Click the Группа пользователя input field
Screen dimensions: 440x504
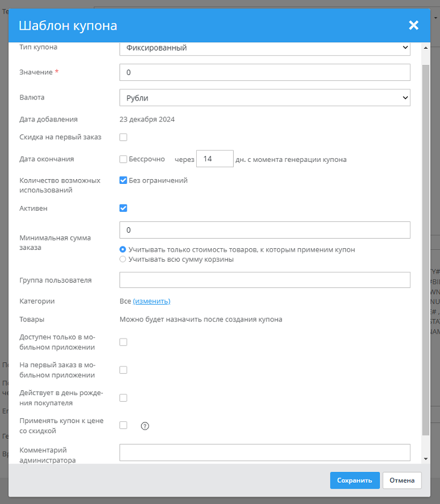(265, 280)
